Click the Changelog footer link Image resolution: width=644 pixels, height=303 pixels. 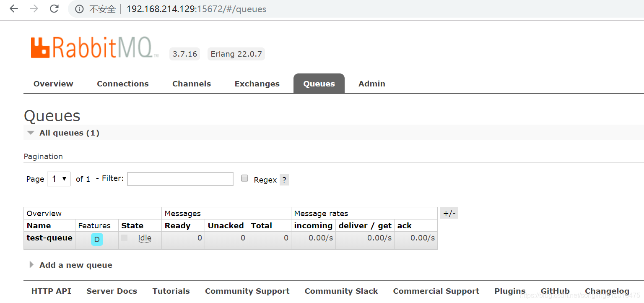pos(607,291)
